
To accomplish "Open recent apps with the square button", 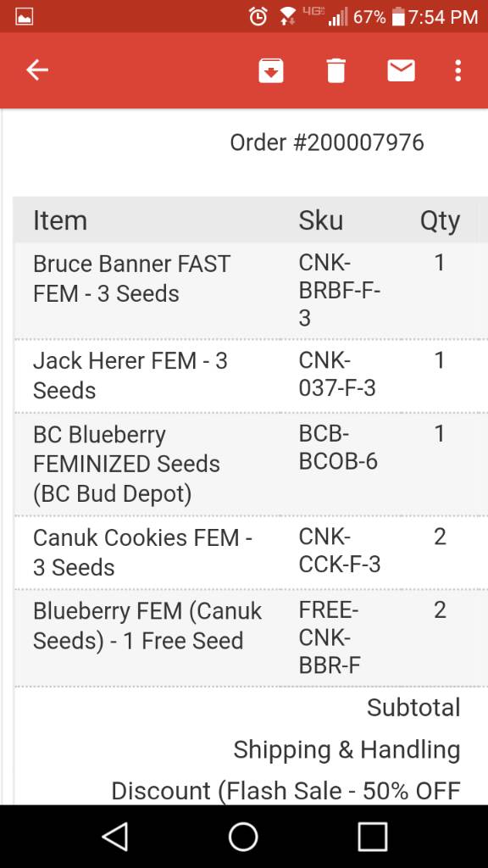I will pos(373,836).
